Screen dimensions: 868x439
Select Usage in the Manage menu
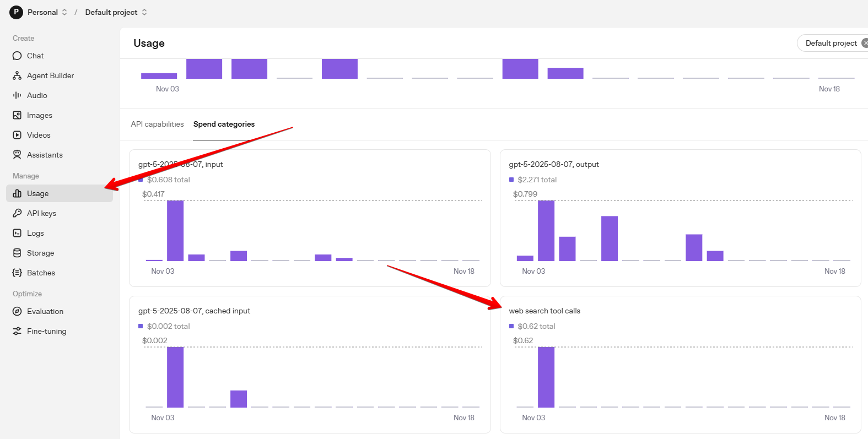coord(60,193)
